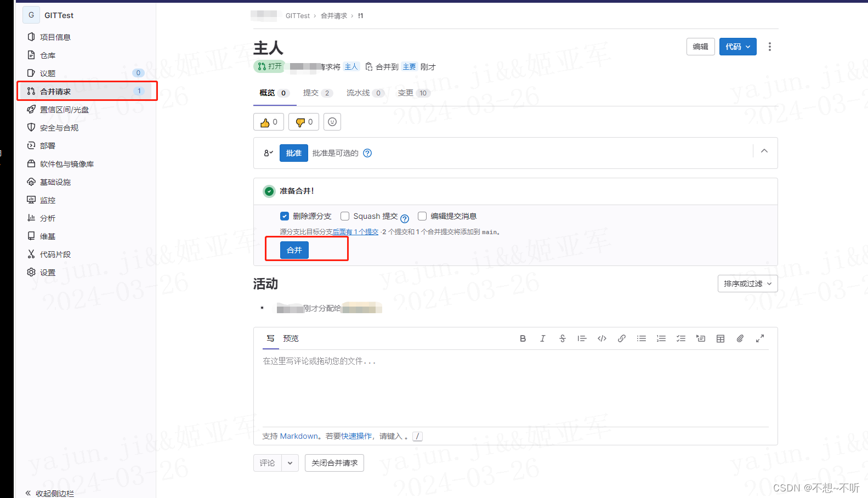This screenshot has height=498, width=868.
Task: Apply strikethrough formatting in the editor
Action: click(x=562, y=338)
